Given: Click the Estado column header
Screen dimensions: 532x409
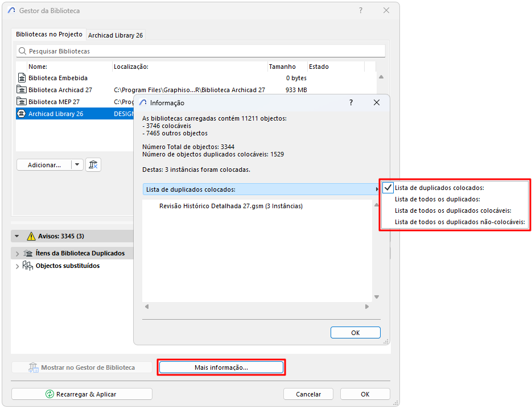Looking at the screenshot, I should pyautogui.click(x=336, y=67).
